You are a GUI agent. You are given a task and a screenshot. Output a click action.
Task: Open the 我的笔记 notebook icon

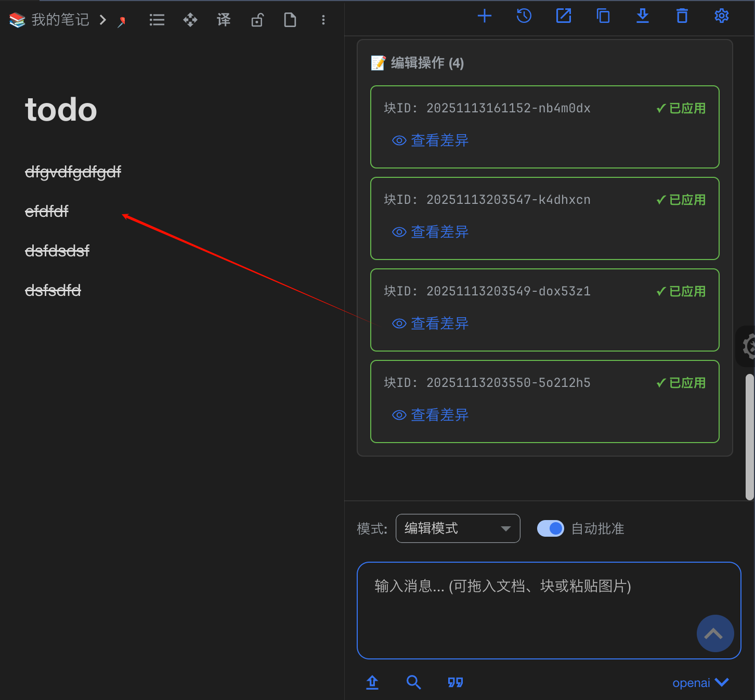(x=17, y=20)
